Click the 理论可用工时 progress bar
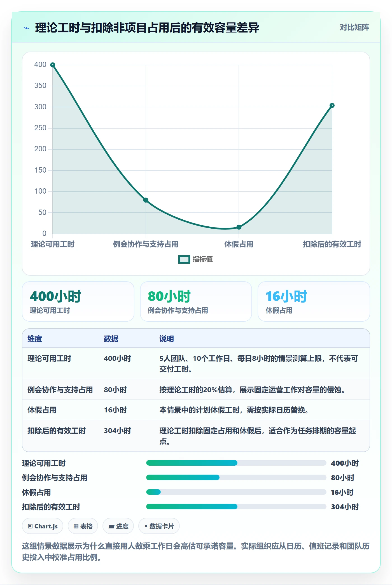This screenshot has width=392, height=585. tap(236, 463)
